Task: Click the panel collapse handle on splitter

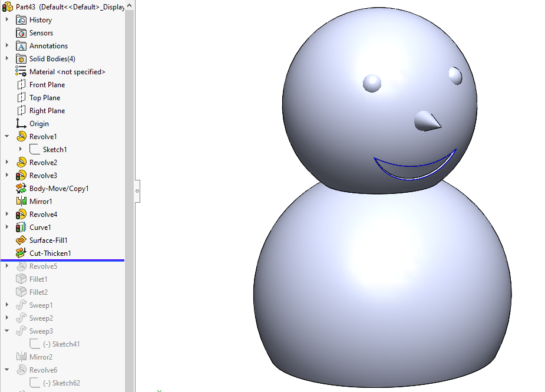Action: tap(137, 191)
